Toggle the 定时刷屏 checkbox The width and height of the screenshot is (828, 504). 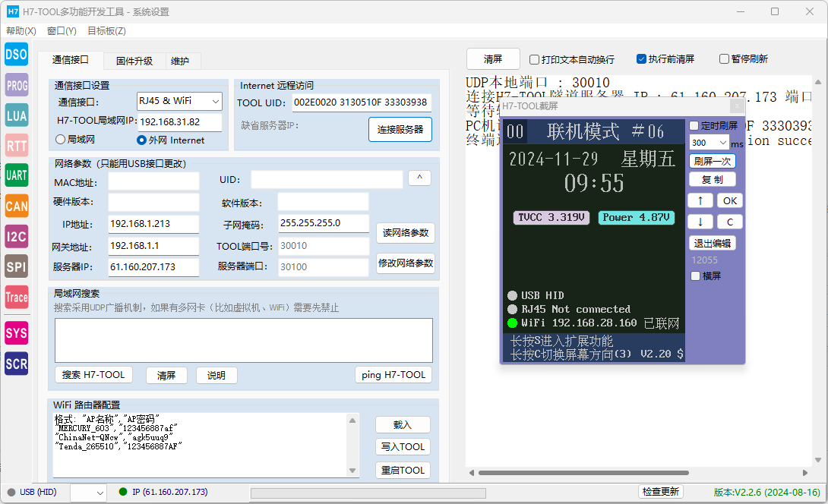[694, 125]
